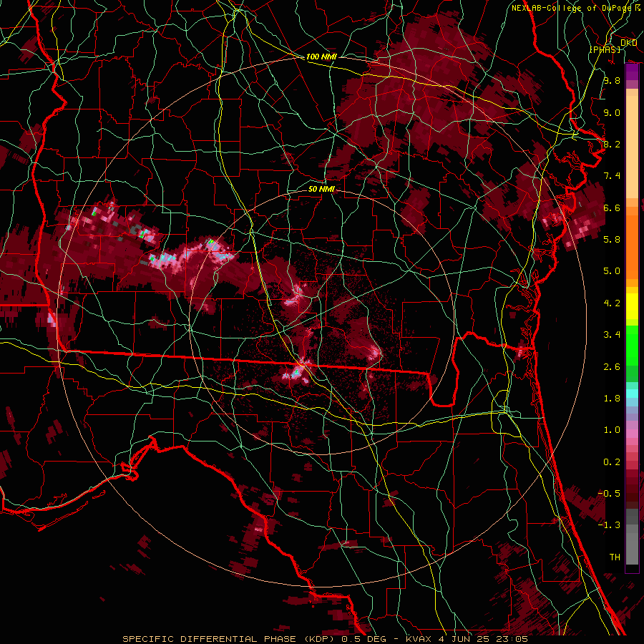Click the SPECIFIC DIFFERENTIAL PHASE (KDP) caption
Viewport: 644px width, 644px height.
227,639
